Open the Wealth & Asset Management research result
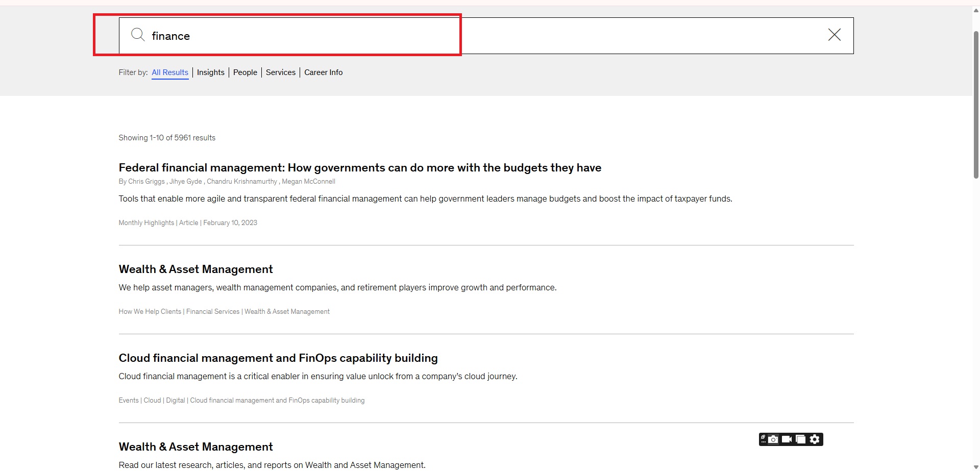The width and height of the screenshot is (980, 471). coord(195,447)
